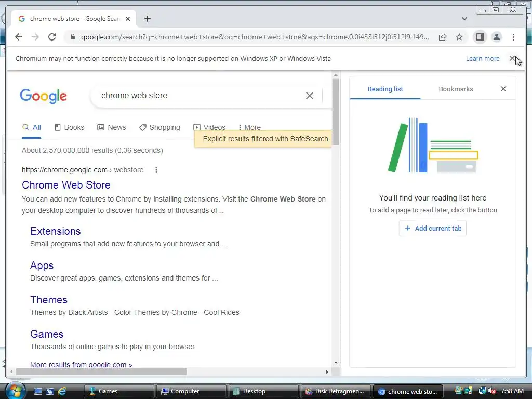Bookmark this page with the star icon
Viewport: 532px width, 399px height.
pyautogui.click(x=459, y=37)
